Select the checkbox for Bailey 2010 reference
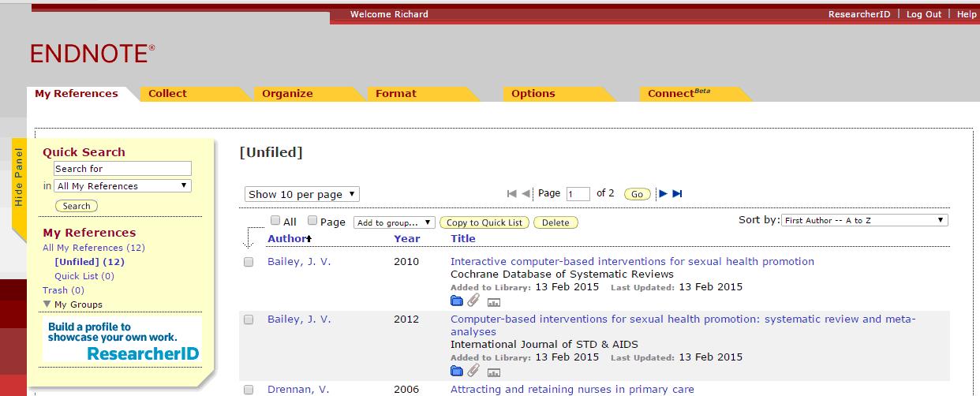Screen dimensions: 980x396 coord(249,262)
